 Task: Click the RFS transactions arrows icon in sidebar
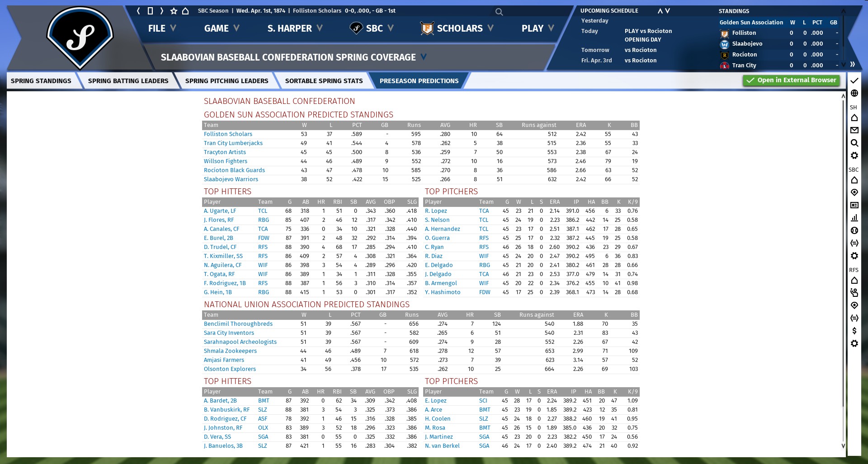(x=854, y=318)
